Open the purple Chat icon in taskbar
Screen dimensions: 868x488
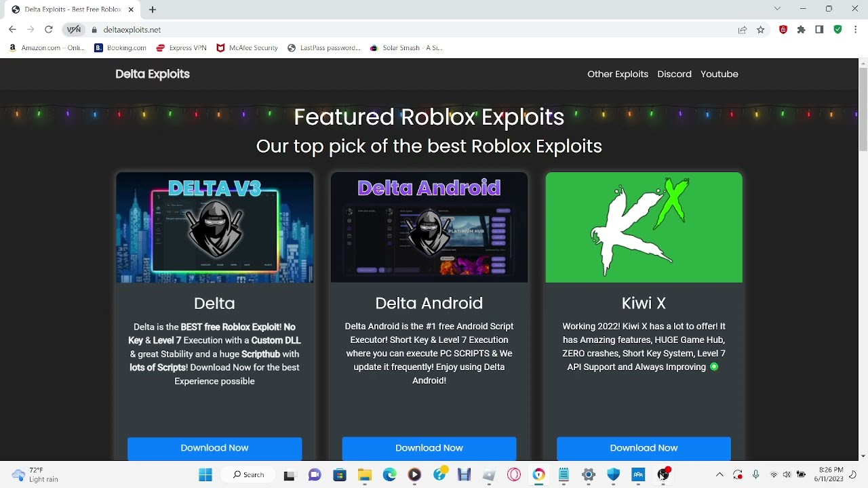click(315, 474)
